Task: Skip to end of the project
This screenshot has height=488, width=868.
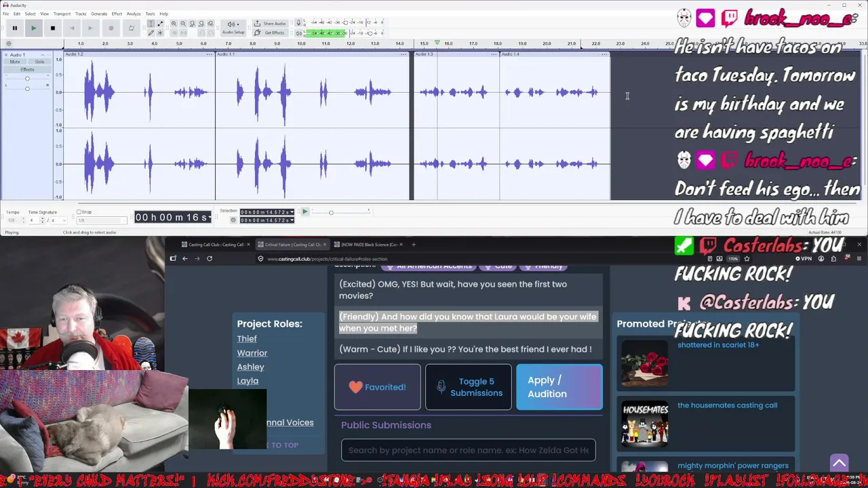Action: pyautogui.click(x=90, y=28)
